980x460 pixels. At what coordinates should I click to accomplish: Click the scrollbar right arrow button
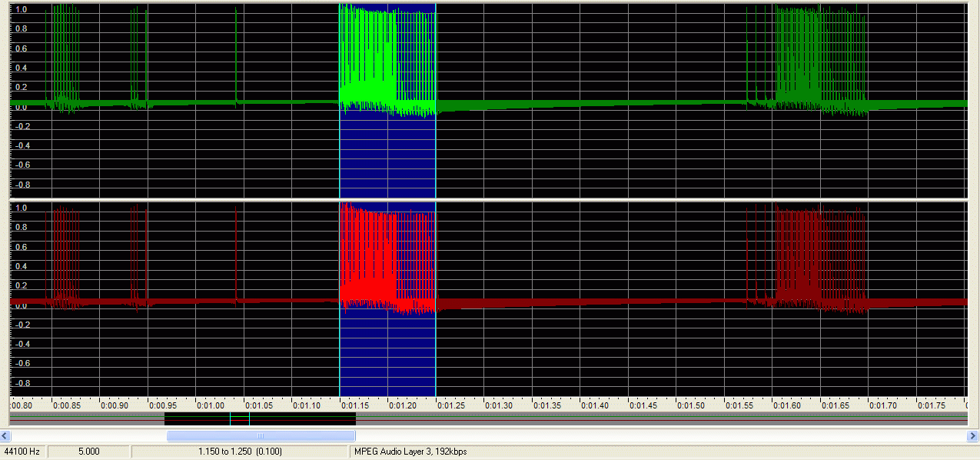pos(972,436)
